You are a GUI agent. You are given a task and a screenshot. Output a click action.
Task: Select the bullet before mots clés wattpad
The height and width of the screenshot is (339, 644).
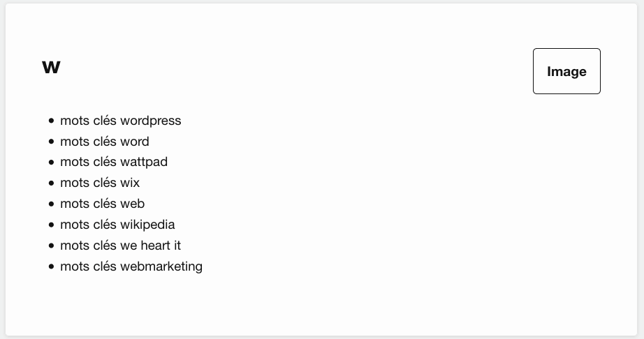[51, 162]
